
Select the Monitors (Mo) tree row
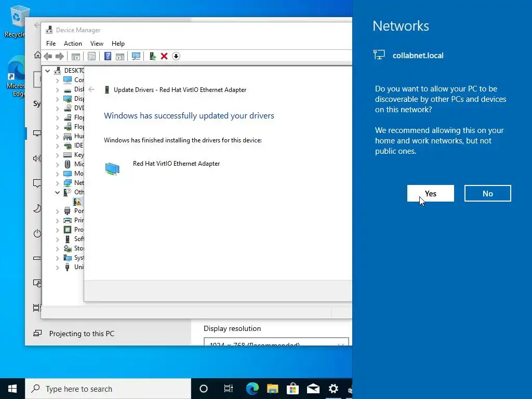tap(73, 174)
